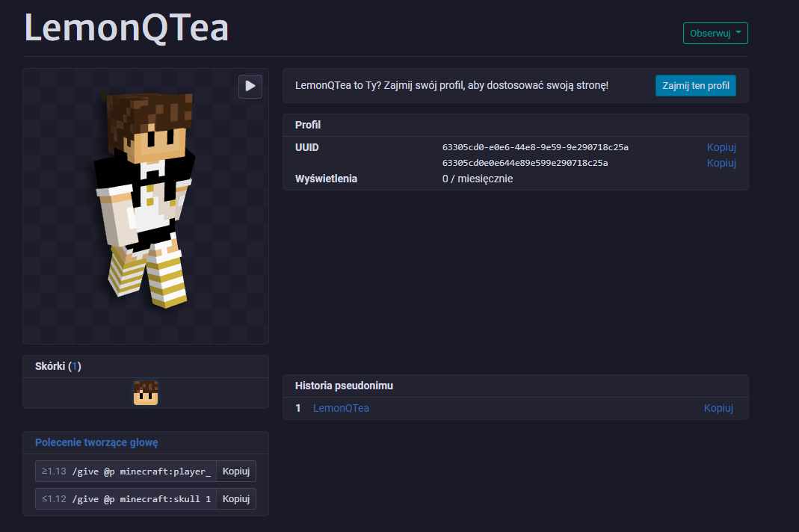799x532 pixels.
Task: Click the LemonQTea page title
Action: pos(126,28)
